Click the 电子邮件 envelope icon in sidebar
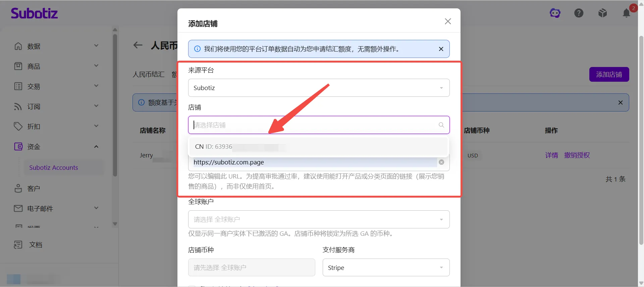Image resolution: width=644 pixels, height=287 pixels. [18, 209]
